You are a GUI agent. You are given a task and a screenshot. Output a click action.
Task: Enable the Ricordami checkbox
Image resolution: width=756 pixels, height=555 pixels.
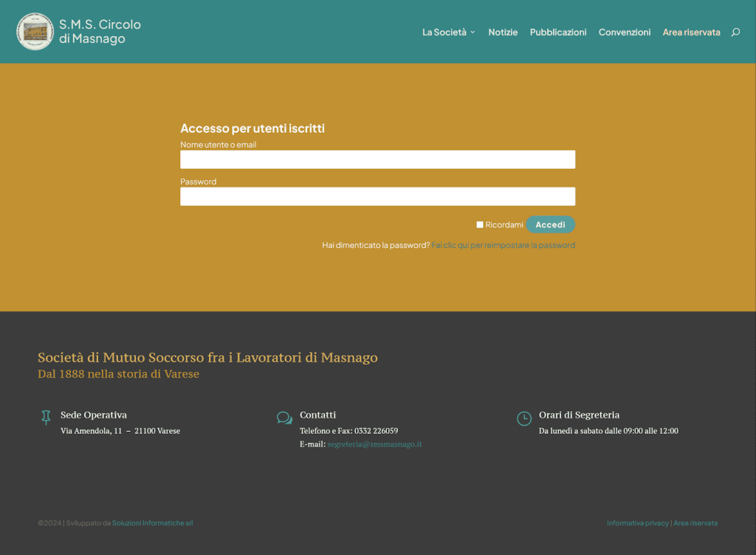[480, 224]
